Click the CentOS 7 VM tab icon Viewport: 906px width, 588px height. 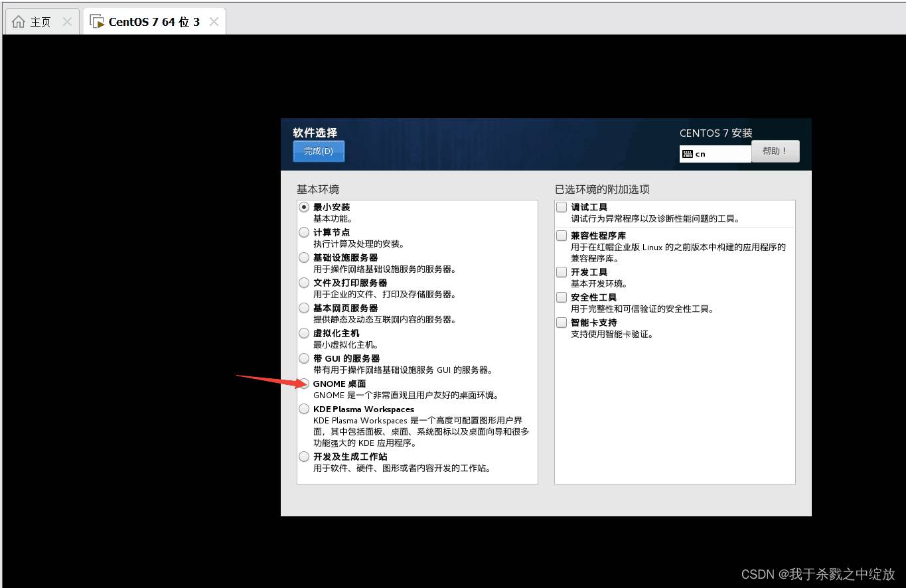(97, 22)
